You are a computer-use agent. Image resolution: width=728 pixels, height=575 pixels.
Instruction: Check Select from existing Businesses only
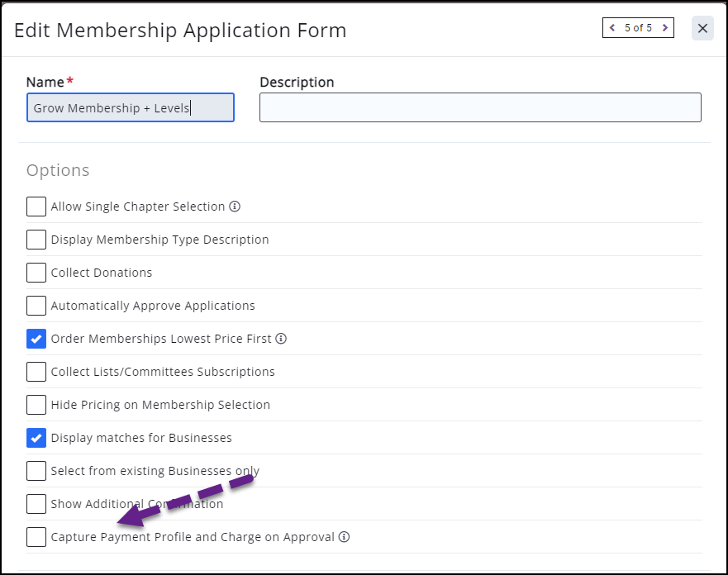[x=36, y=471]
